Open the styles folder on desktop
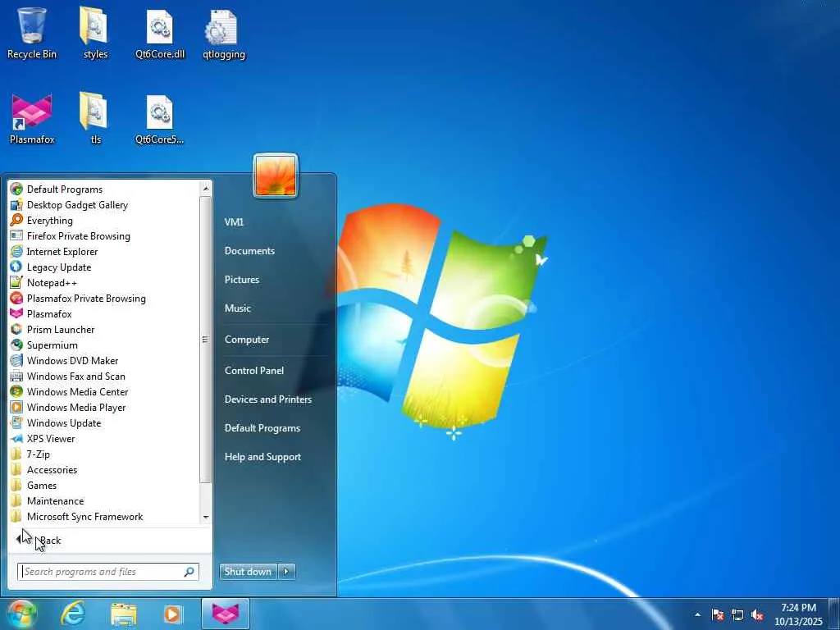840x630 pixels. (95, 33)
